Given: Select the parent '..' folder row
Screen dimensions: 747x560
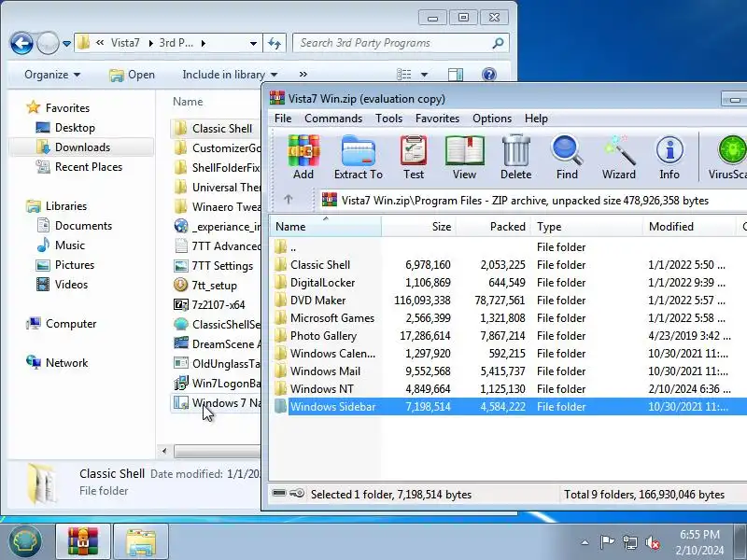Looking at the screenshot, I should point(508,247).
